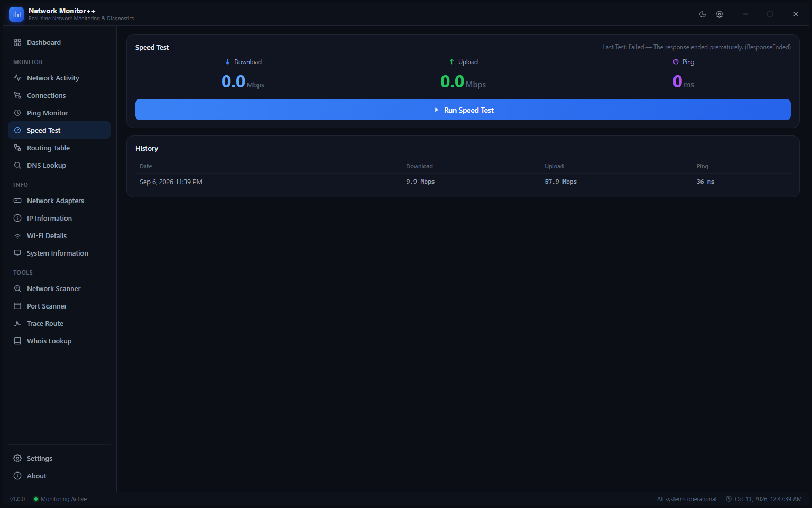Click the Date column header
This screenshot has width=812, height=508.
pyautogui.click(x=145, y=166)
